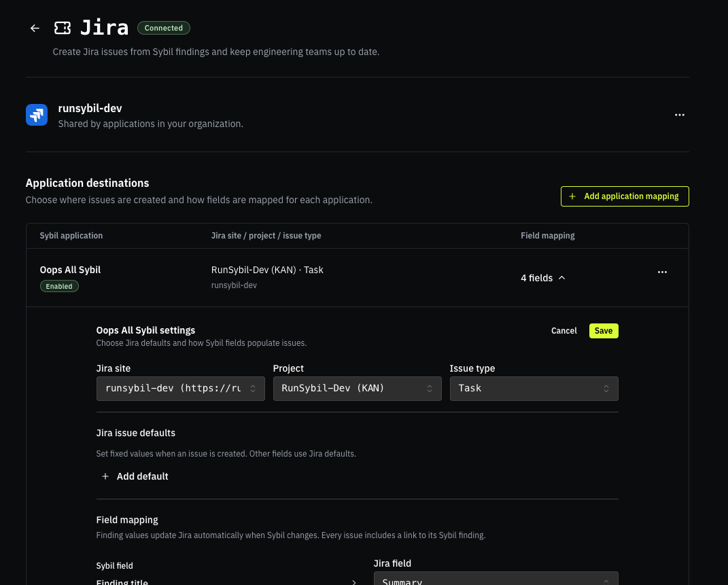
Task: Click the Field mapping section heading
Action: (126, 520)
